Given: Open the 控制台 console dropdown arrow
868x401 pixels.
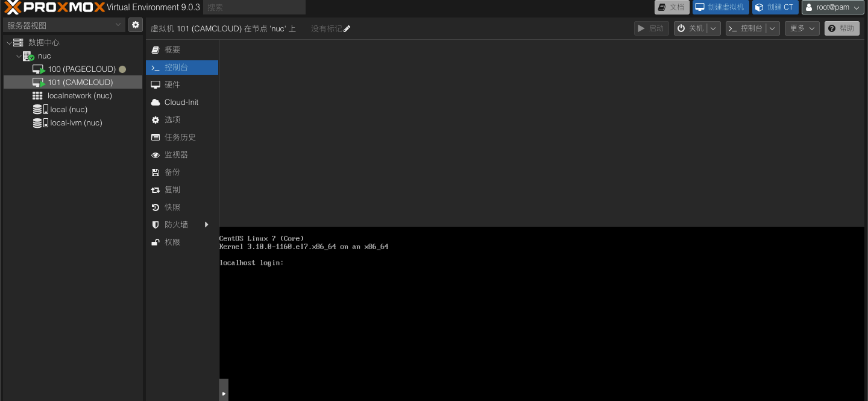Looking at the screenshot, I should (773, 28).
